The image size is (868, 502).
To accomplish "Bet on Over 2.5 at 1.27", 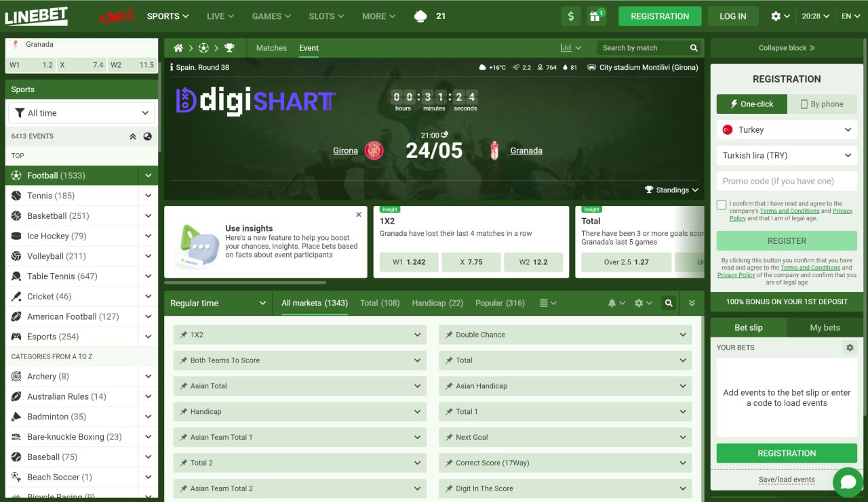I will [x=627, y=262].
